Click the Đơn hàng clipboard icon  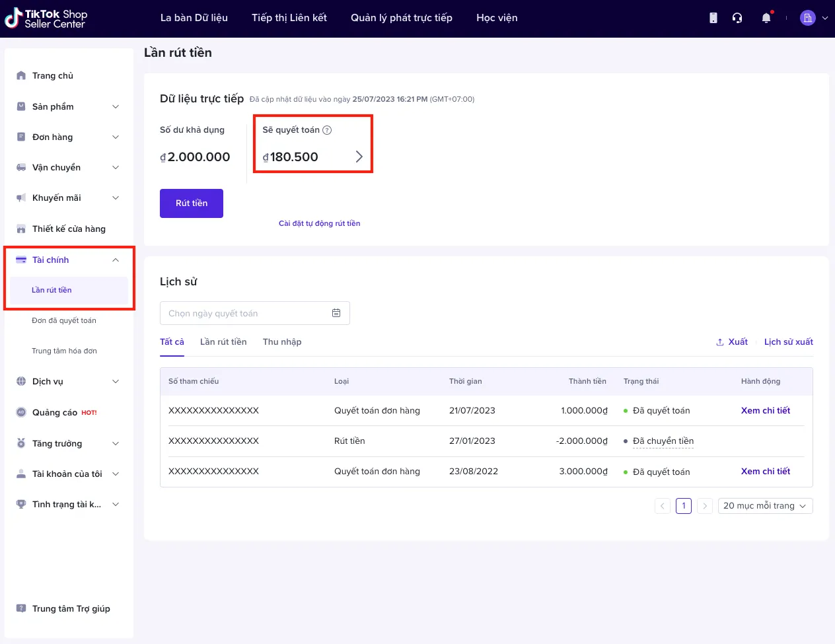point(21,137)
